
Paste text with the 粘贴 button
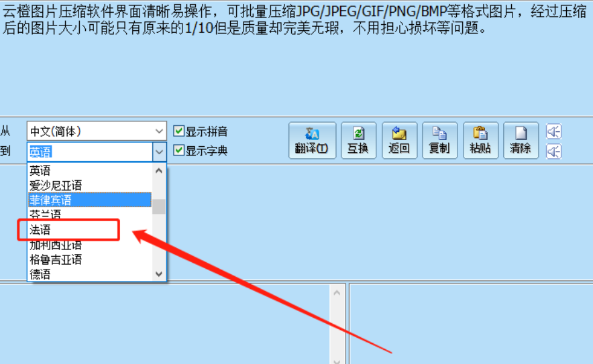[480, 140]
